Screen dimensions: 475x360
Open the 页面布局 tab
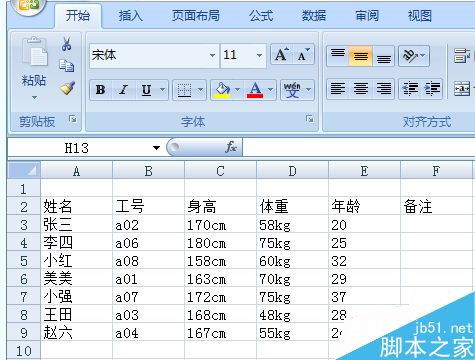pyautogui.click(x=196, y=16)
